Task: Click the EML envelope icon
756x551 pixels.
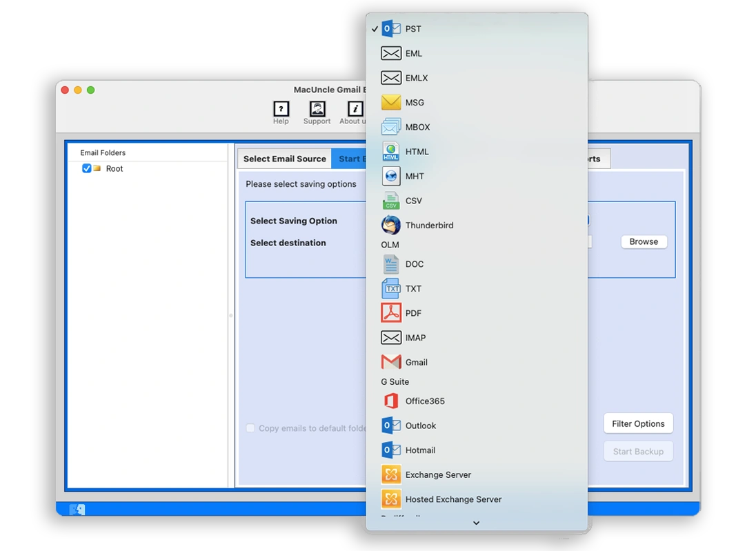Action: [x=390, y=54]
